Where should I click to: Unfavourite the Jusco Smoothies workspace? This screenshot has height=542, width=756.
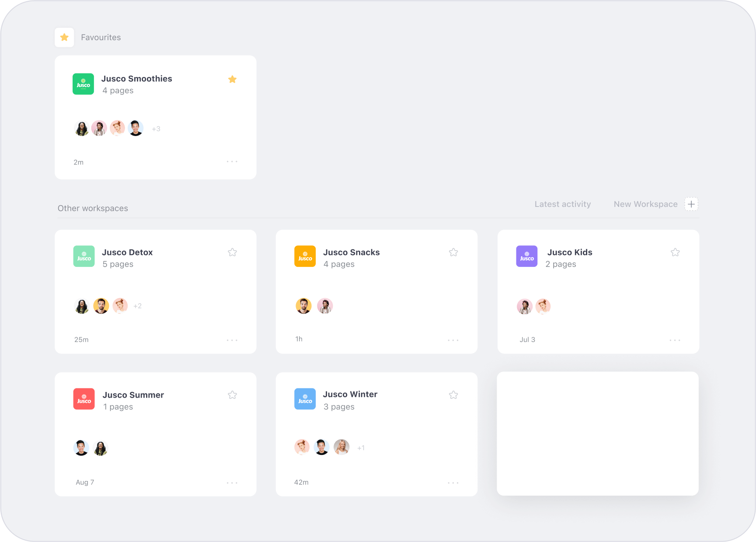[x=232, y=79]
